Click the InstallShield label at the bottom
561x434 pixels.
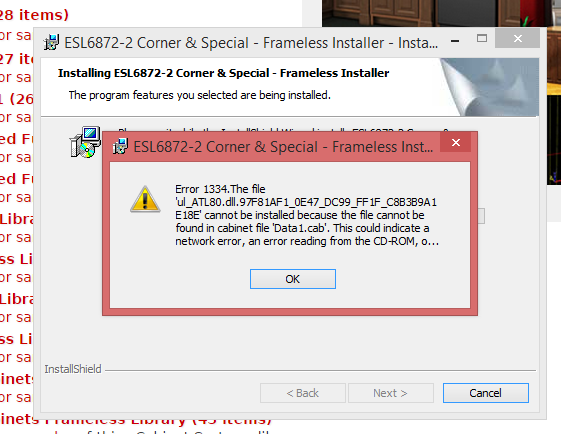tap(73, 369)
